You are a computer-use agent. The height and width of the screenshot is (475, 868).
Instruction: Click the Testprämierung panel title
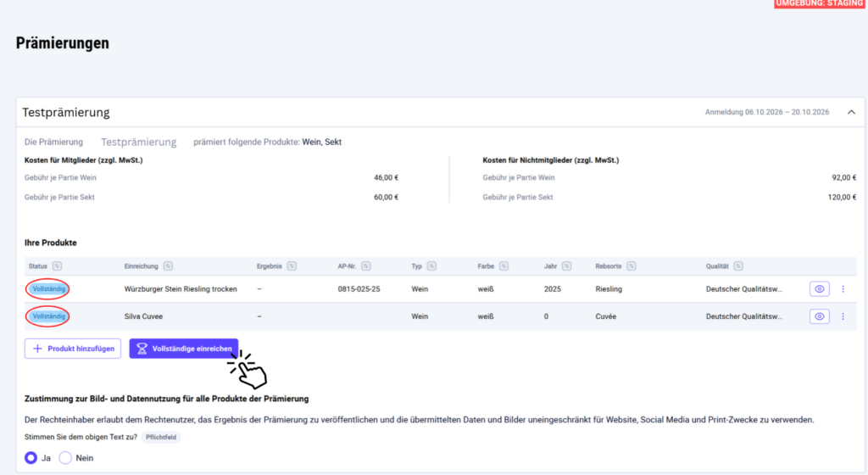[66, 112]
